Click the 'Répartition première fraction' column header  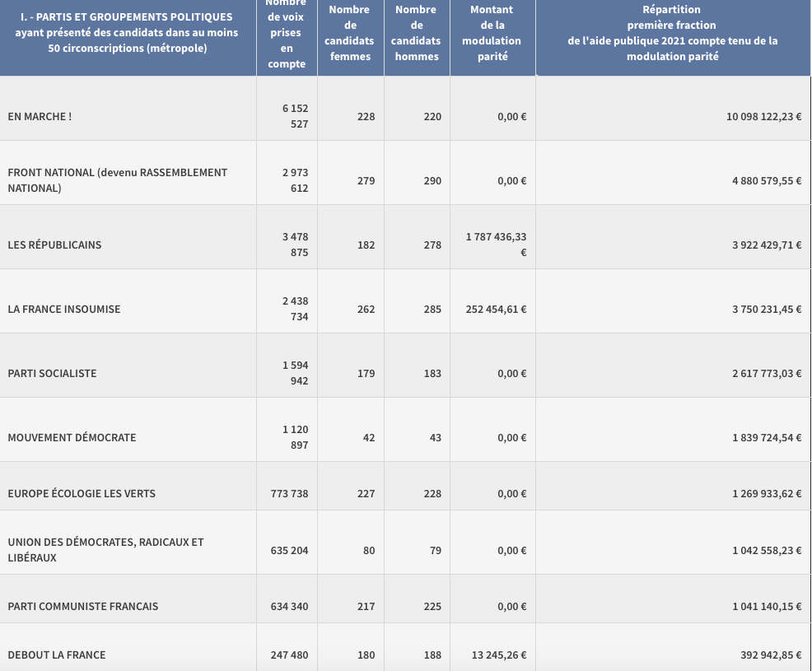(672, 33)
